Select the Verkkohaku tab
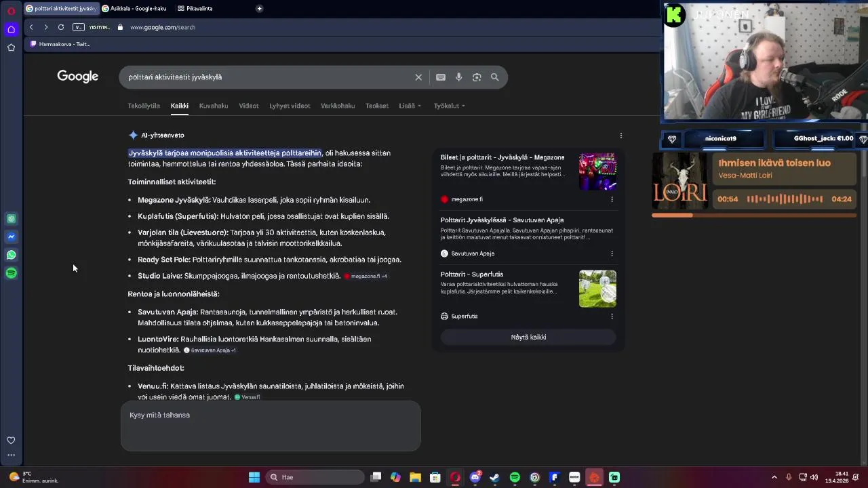This screenshot has width=868, height=488. [x=338, y=106]
